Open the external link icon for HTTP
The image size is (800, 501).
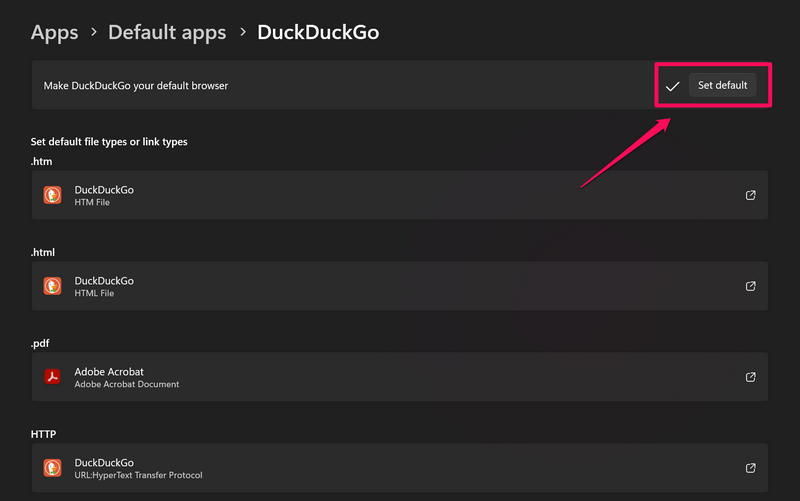[751, 468]
